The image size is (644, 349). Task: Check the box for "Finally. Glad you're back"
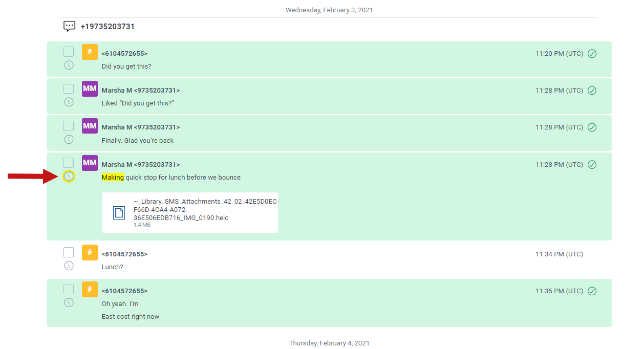(x=69, y=125)
